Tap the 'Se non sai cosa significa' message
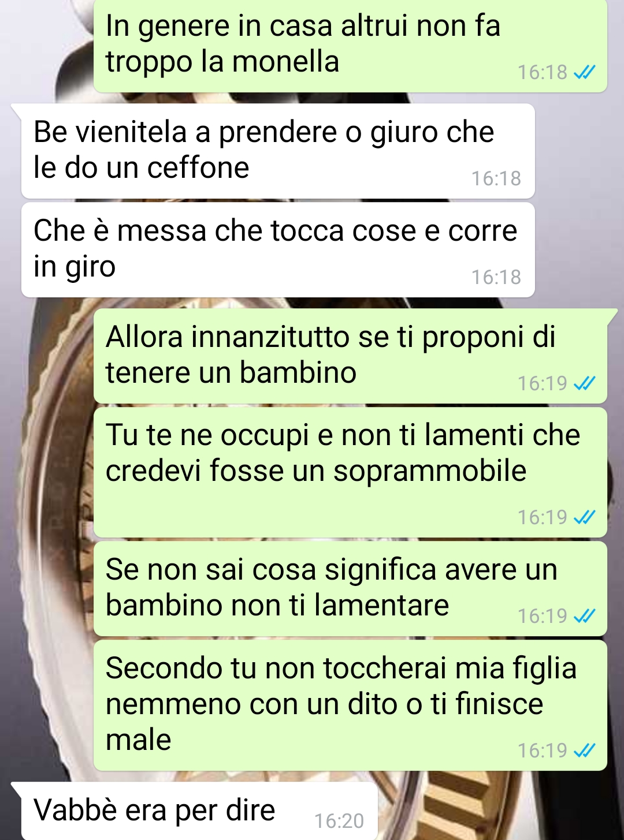624x840 pixels. coord(350,588)
